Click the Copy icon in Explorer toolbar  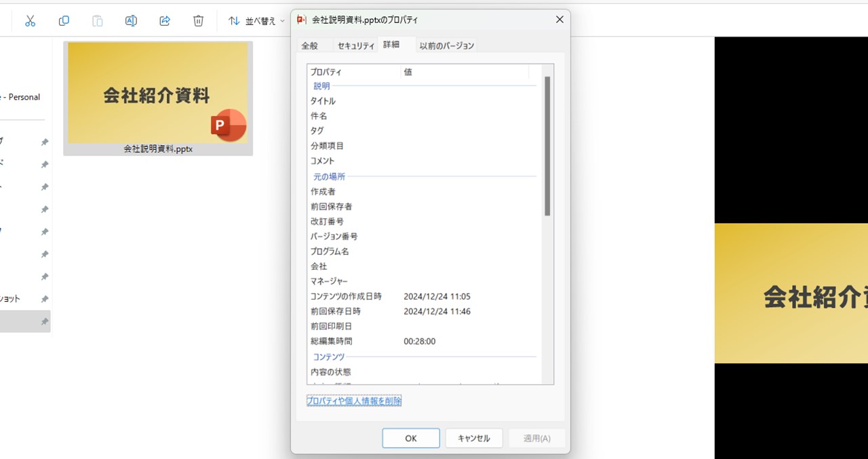[64, 21]
